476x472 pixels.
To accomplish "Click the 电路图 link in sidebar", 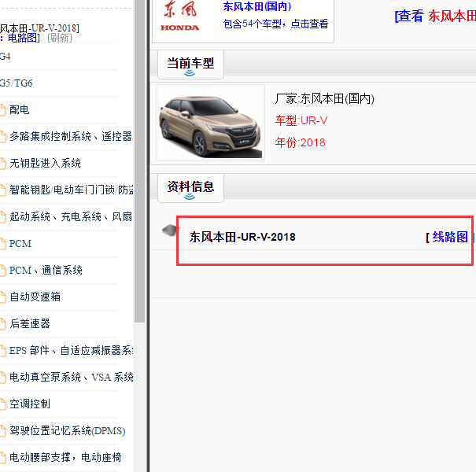I will coord(23,38).
